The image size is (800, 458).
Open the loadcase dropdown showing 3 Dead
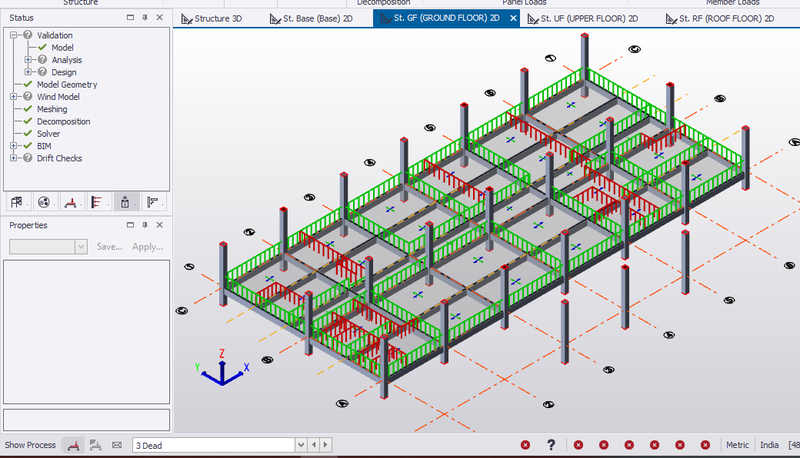click(301, 445)
